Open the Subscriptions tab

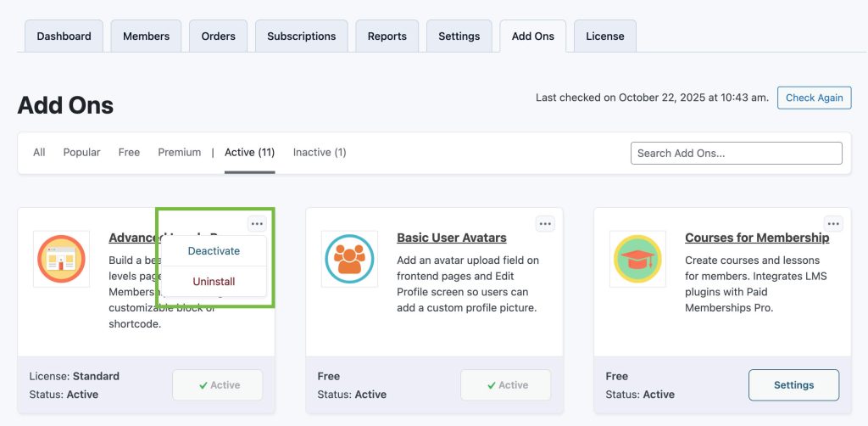301,36
